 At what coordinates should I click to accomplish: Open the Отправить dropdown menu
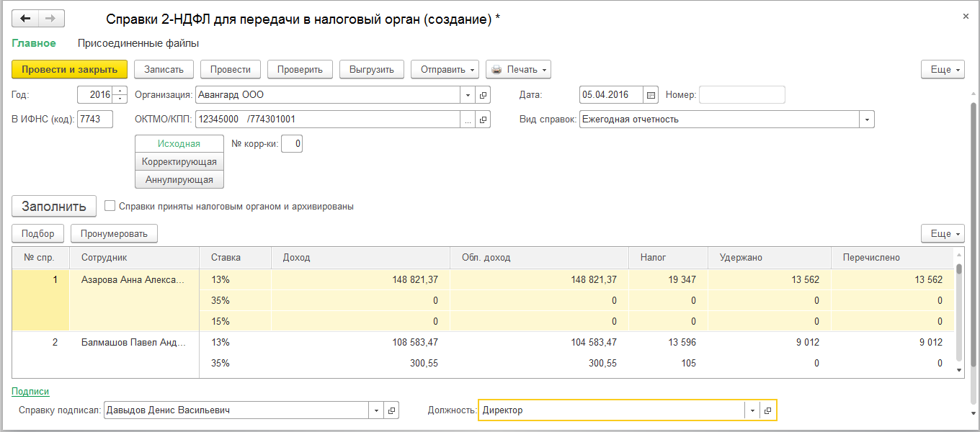click(445, 69)
